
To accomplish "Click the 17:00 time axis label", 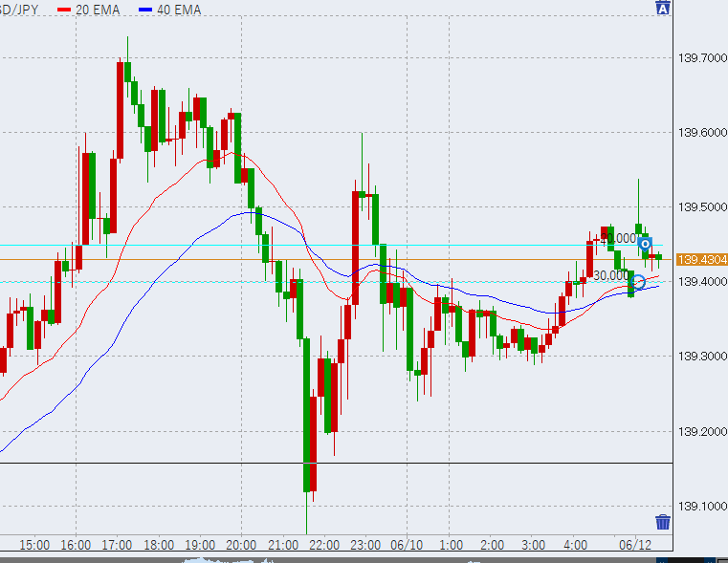I will (x=117, y=545).
